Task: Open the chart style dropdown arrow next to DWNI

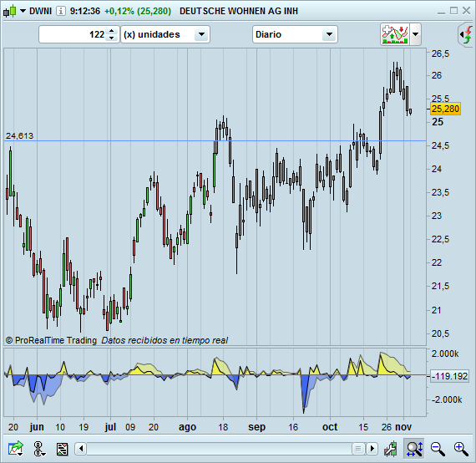Action: point(23,11)
